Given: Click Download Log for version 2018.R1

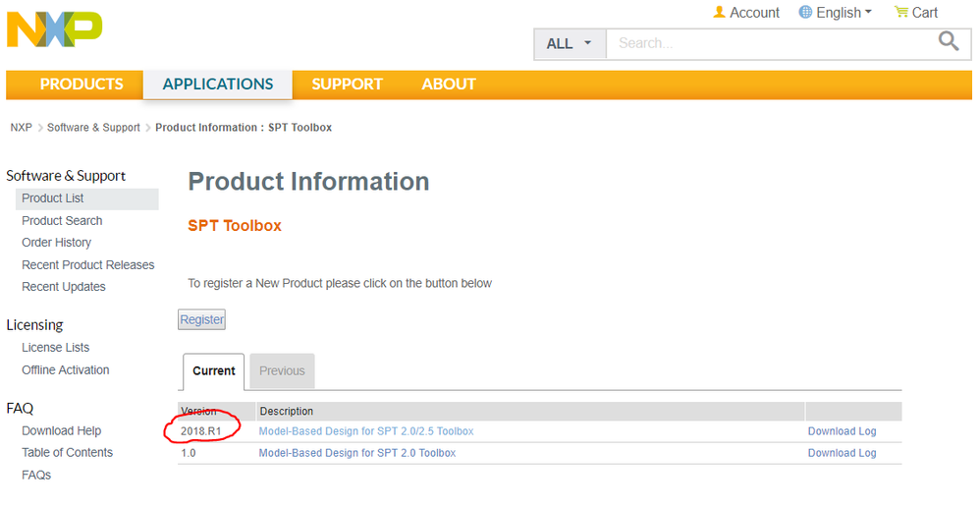Looking at the screenshot, I should click(842, 431).
